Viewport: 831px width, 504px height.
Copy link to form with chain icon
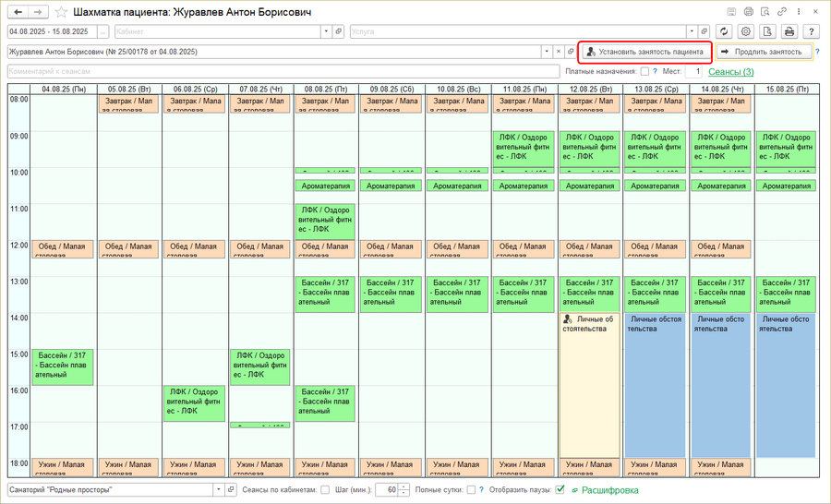click(782, 12)
